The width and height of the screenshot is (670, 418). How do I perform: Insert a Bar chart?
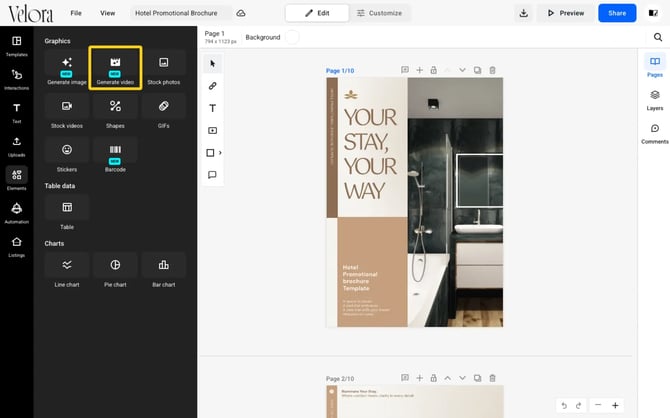tap(164, 271)
